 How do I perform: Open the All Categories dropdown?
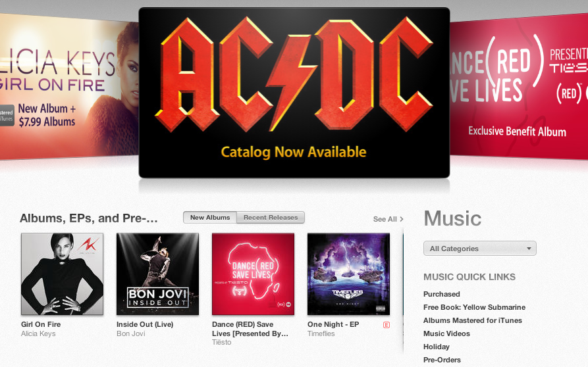coord(479,249)
